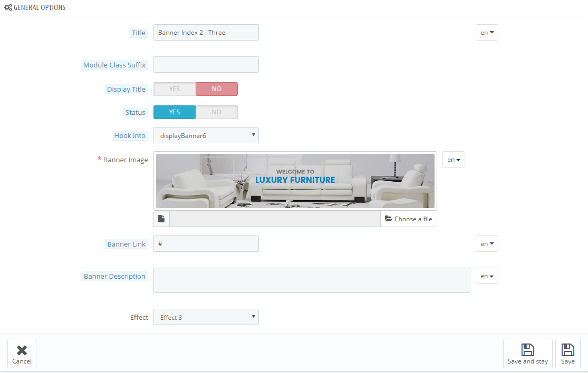The width and height of the screenshot is (588, 373).
Task: Click into the Banner Description textarea
Action: [312, 280]
